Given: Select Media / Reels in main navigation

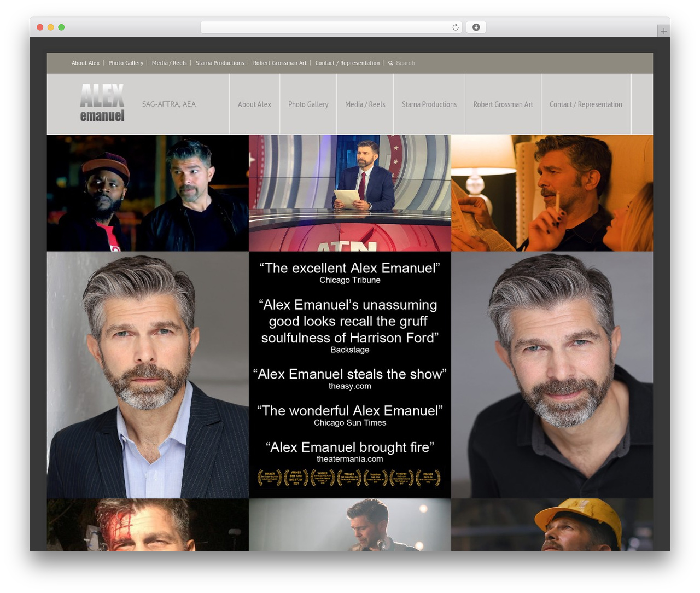Looking at the screenshot, I should pyautogui.click(x=365, y=104).
